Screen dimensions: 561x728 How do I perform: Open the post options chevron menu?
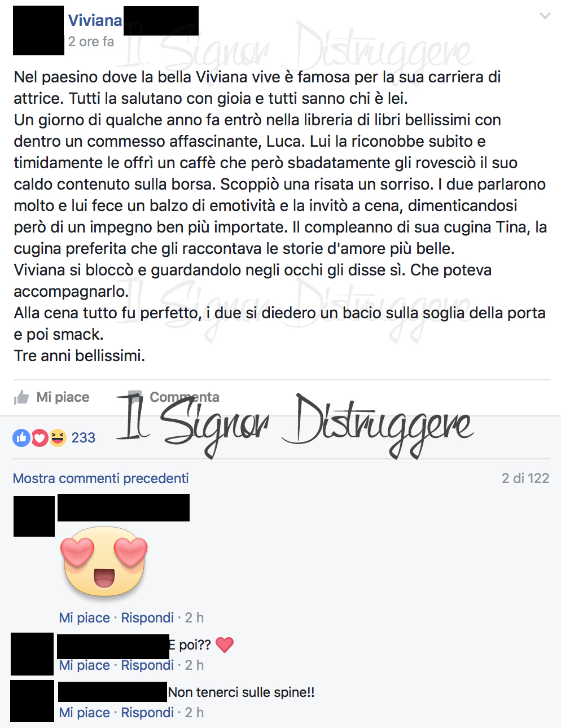(545, 16)
